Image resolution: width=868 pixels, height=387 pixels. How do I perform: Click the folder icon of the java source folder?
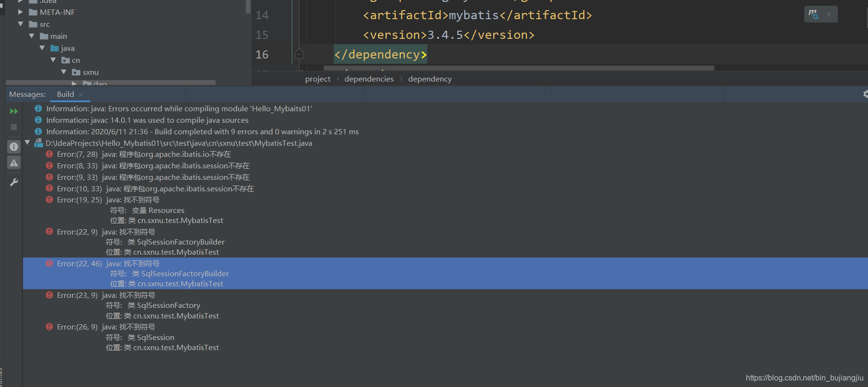click(x=55, y=48)
